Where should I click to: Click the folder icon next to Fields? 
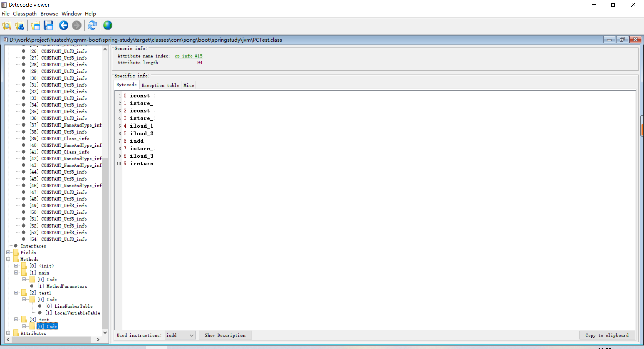(x=16, y=252)
